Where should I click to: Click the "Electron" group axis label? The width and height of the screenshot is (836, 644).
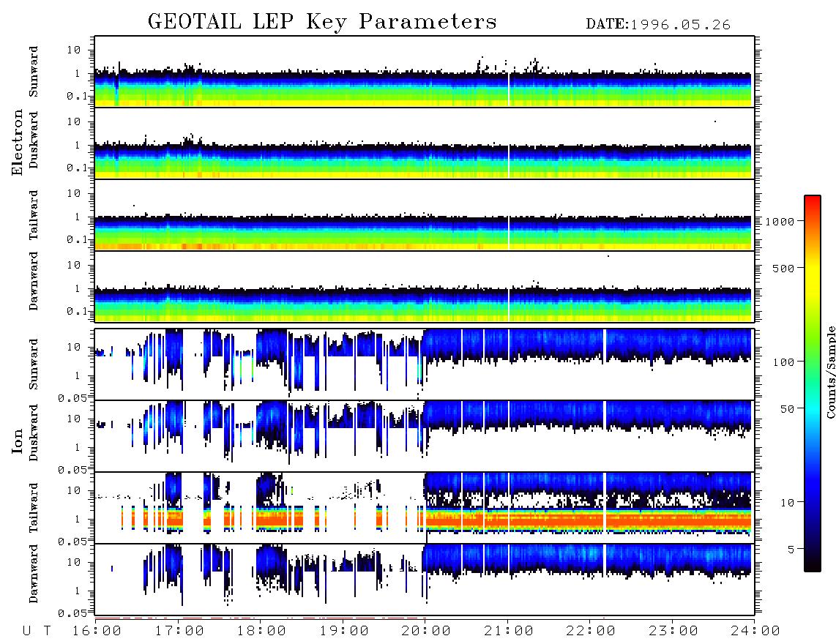tap(18, 143)
